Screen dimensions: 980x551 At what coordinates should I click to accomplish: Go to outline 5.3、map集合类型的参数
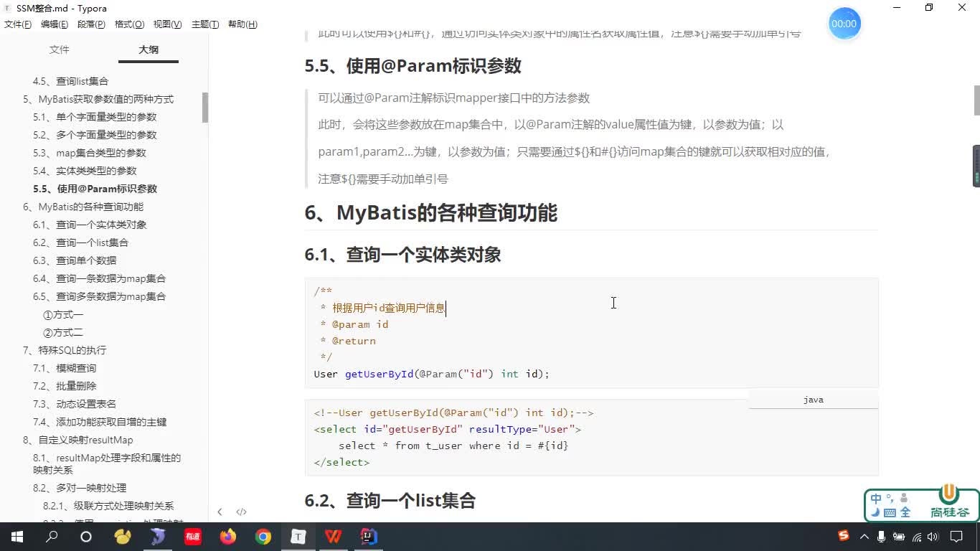(x=90, y=153)
